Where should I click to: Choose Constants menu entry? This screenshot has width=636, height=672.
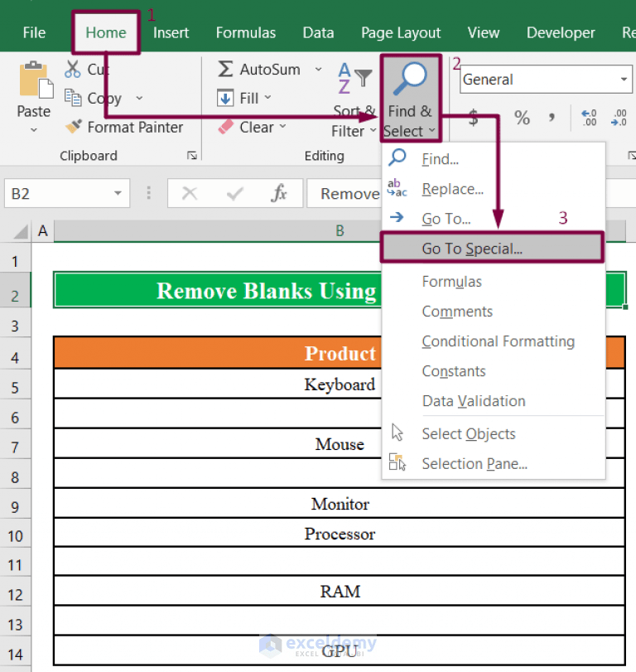494,371
